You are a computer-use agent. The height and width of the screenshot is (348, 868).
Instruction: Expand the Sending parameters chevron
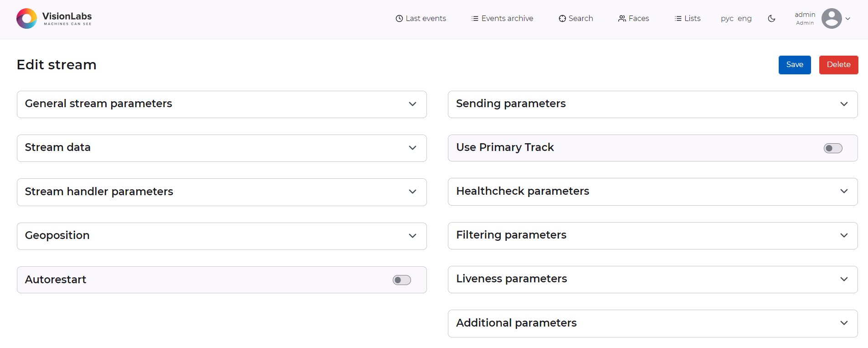point(843,104)
